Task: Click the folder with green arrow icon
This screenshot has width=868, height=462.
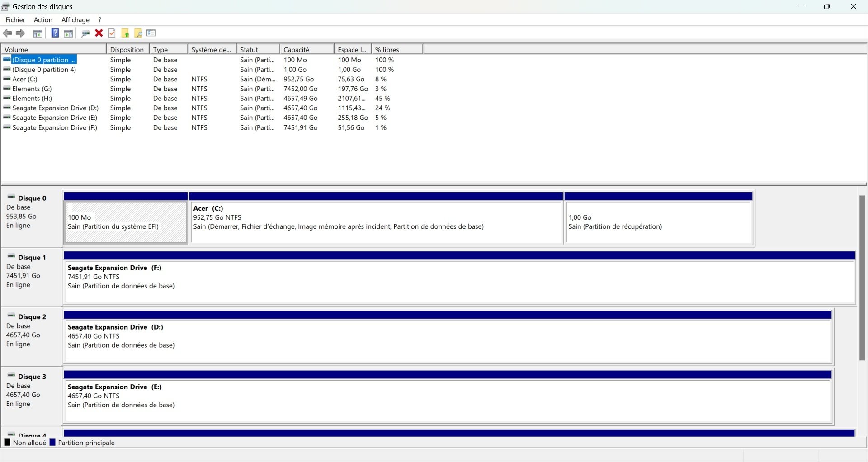Action: point(125,33)
